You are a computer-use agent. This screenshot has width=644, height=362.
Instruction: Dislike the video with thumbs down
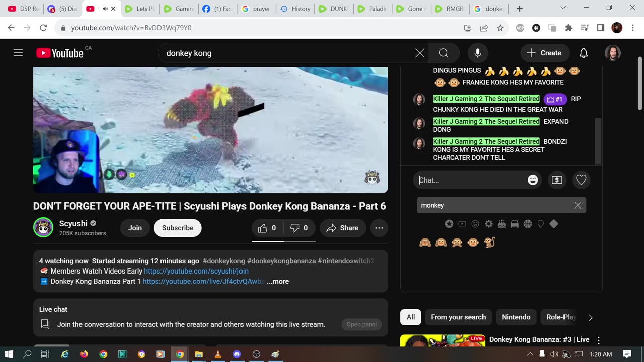point(300,228)
